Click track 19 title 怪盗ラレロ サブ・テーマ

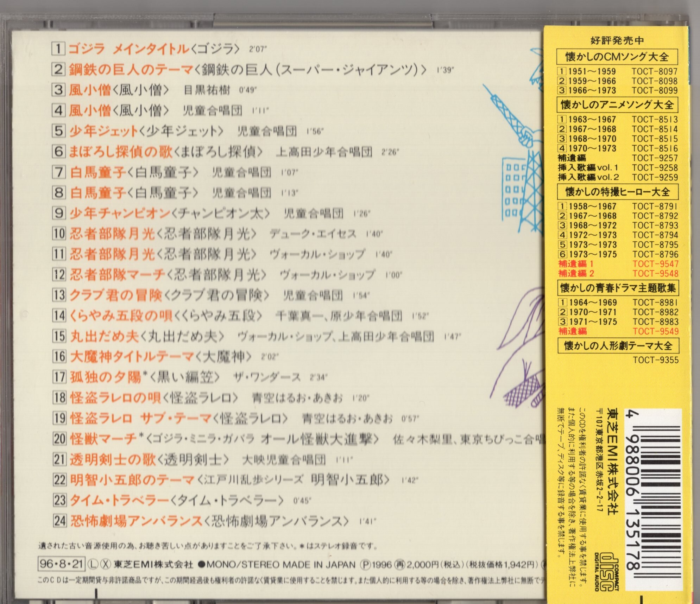(140, 418)
